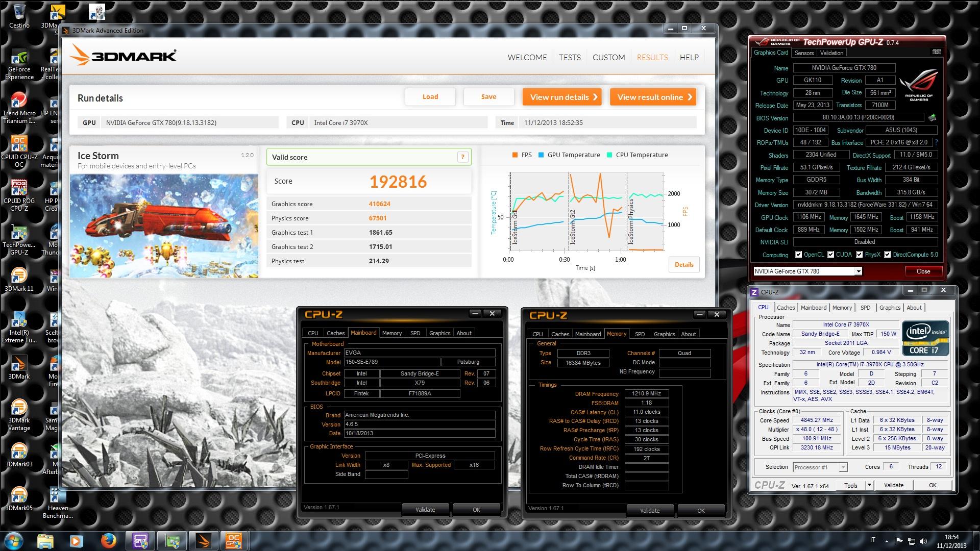
Task: Open Graphics tab in CPU-Z Memory window
Action: [664, 334]
